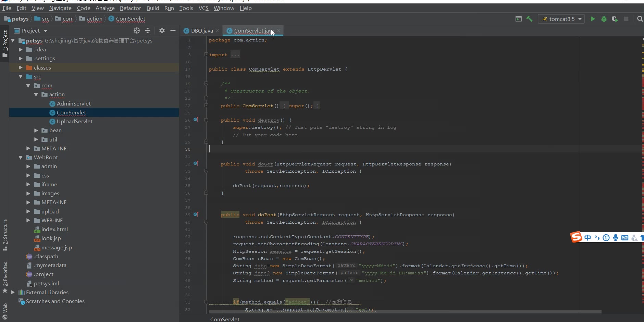Open the tomcat8.5 run configuration dropdown
Image resolution: width=644 pixels, height=322 pixels.
click(564, 19)
